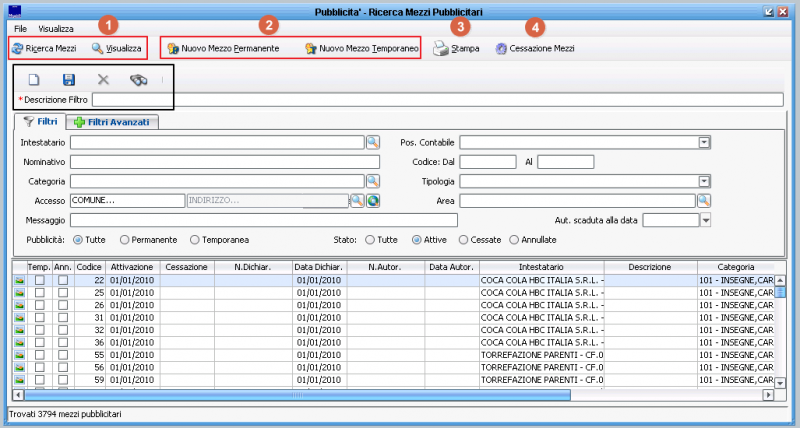Screen dimensions: 800x428
Task: Select the Permanente pubblicità radio button
Action: (x=124, y=240)
